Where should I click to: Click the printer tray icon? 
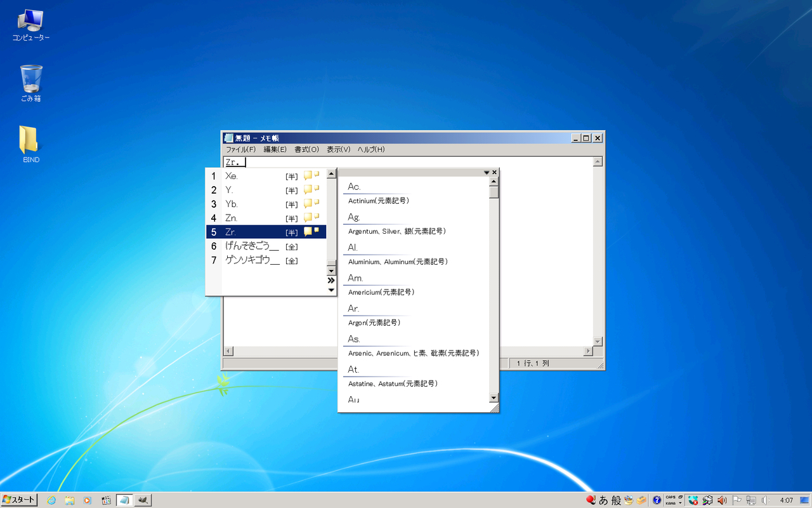(707, 500)
